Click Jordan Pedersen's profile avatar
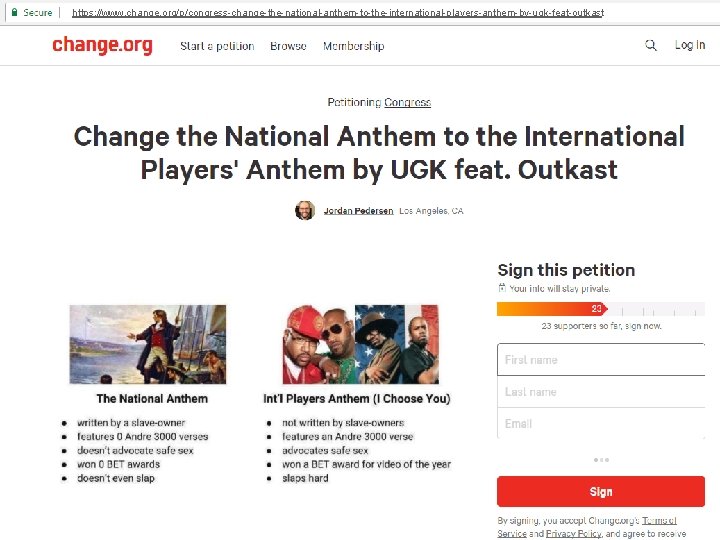The width and height of the screenshot is (720, 540). coord(305,210)
